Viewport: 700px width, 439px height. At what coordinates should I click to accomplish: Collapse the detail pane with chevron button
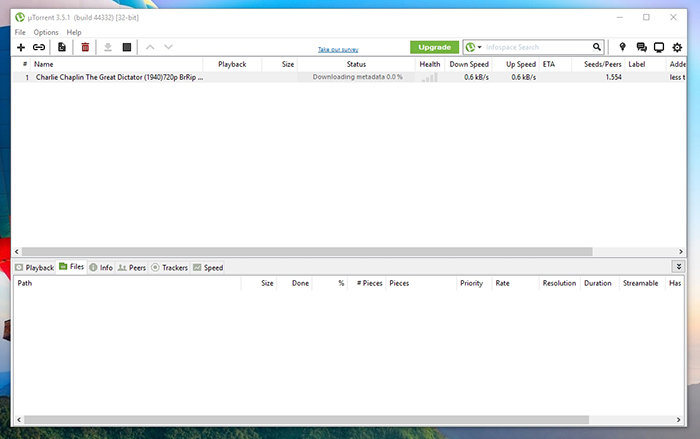(x=679, y=267)
